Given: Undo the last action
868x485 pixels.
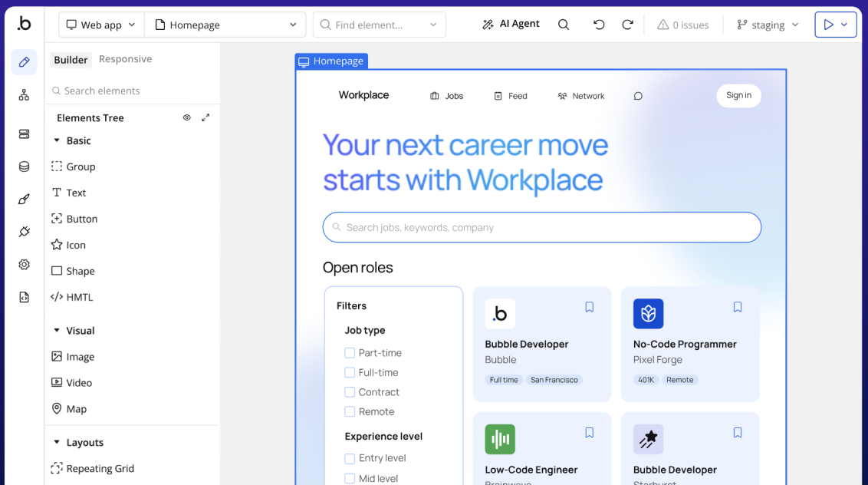Looking at the screenshot, I should [x=599, y=25].
